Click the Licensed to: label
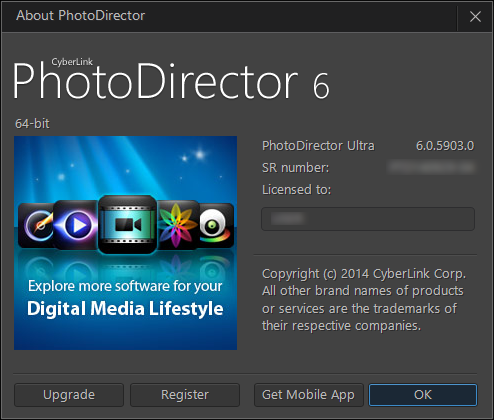Viewport: 494px width, 420px height. pos(296,190)
